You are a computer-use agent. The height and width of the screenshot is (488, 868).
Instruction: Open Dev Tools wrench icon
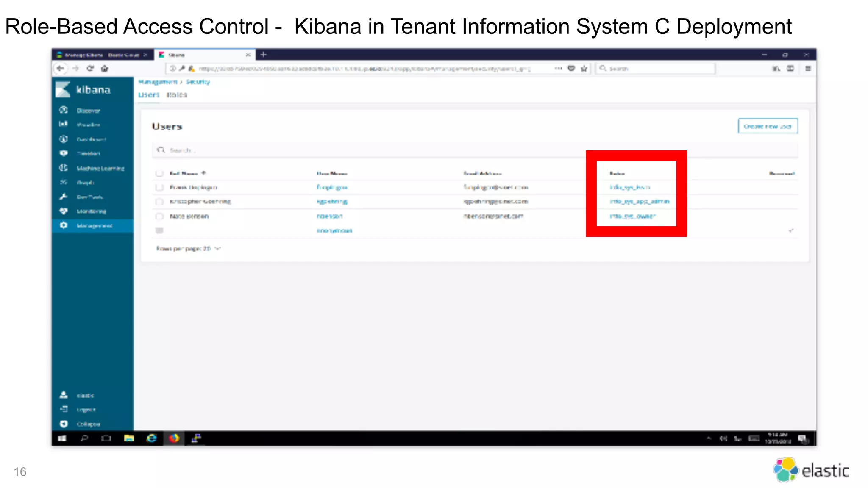tap(64, 197)
